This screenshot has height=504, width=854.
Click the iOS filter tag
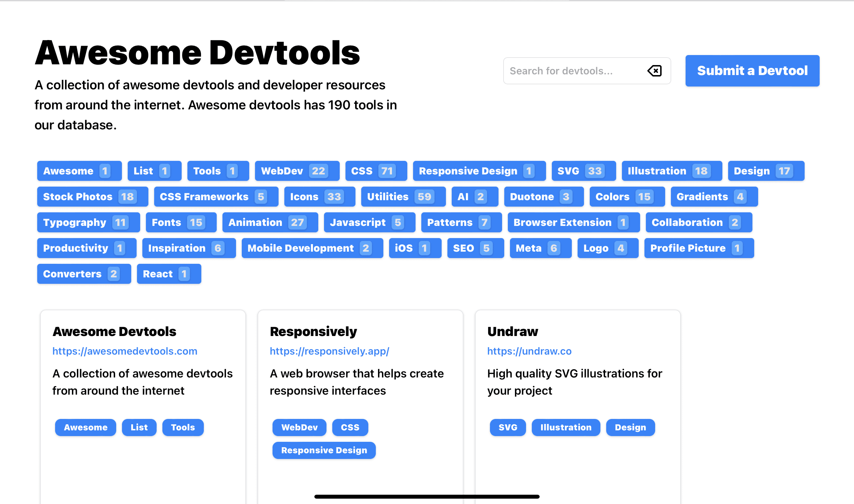(415, 248)
